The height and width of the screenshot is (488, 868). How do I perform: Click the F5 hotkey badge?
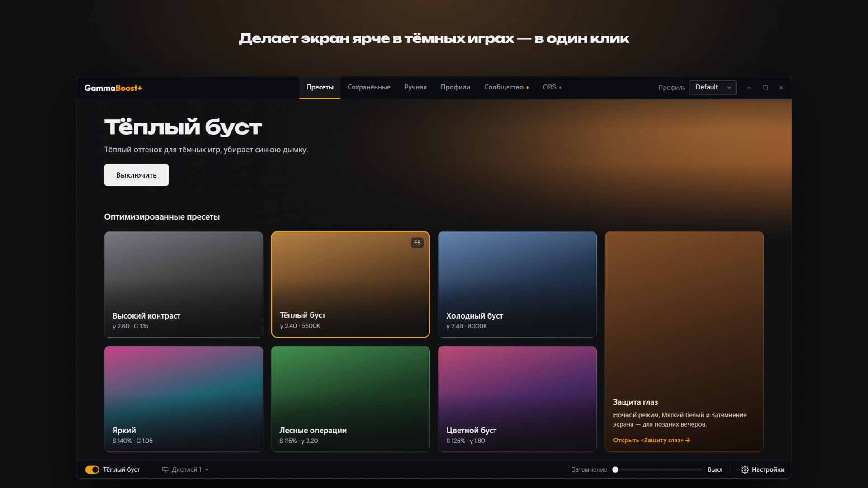pos(417,243)
